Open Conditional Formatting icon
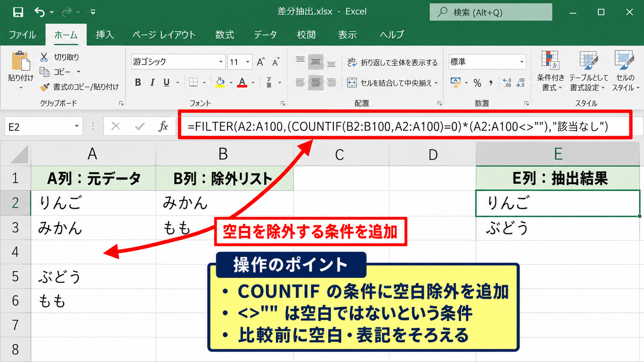Image resolution: width=644 pixels, height=362 pixels. point(550,60)
